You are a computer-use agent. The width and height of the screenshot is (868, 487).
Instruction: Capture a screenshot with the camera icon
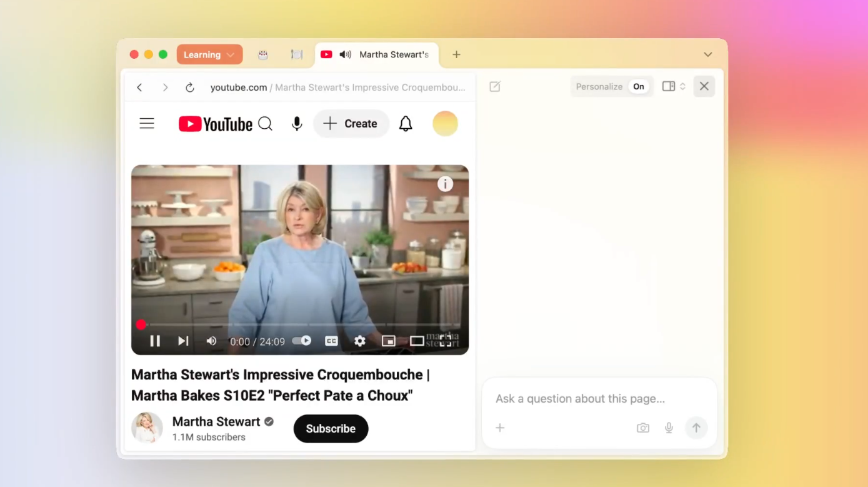click(643, 428)
